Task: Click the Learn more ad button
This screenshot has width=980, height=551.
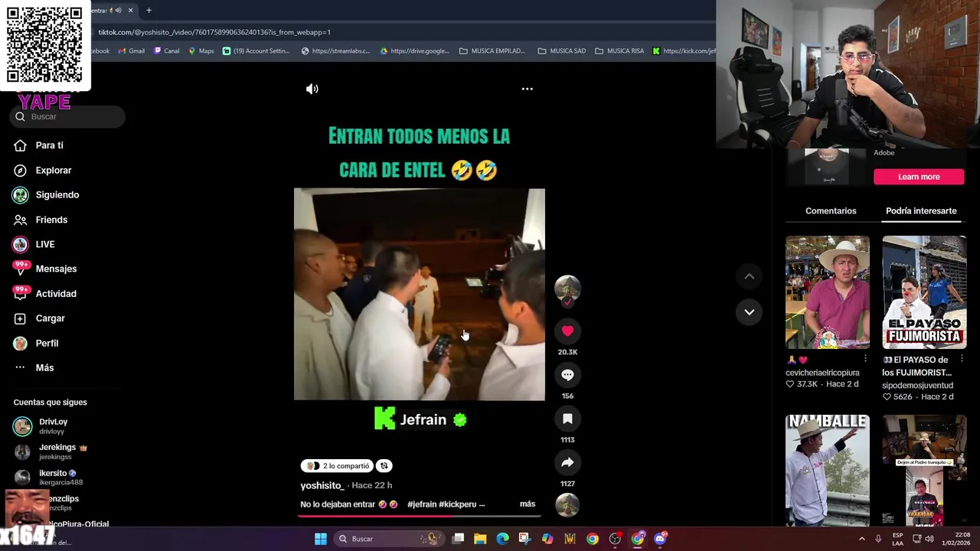Action: pyautogui.click(x=919, y=177)
